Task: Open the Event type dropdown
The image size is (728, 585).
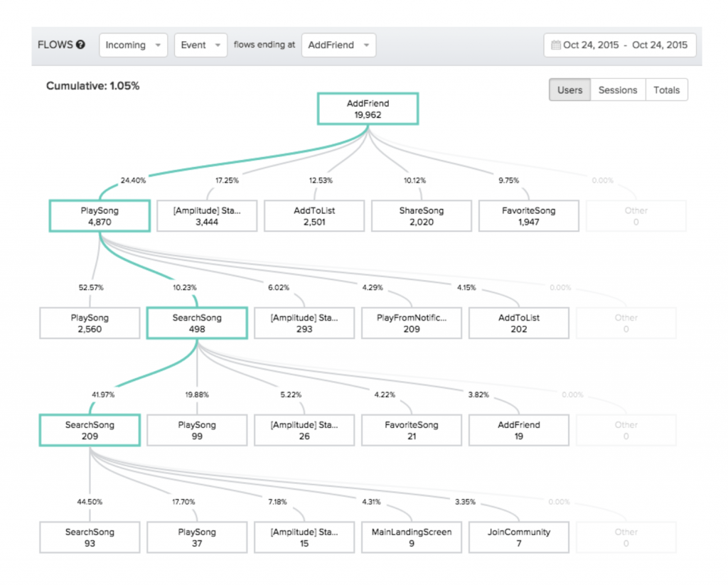Action: tap(200, 45)
